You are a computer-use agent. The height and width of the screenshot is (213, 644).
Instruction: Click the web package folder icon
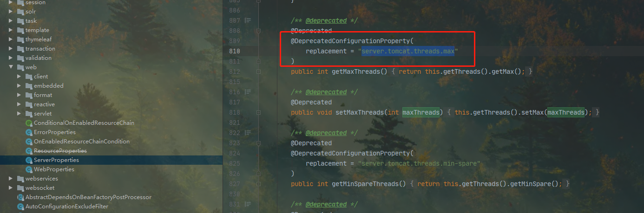tap(20, 67)
